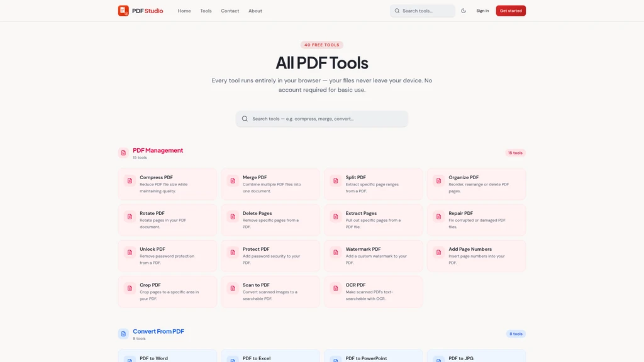The width and height of the screenshot is (644, 362).
Task: Open the Organize PDF tool title
Action: coord(464,177)
